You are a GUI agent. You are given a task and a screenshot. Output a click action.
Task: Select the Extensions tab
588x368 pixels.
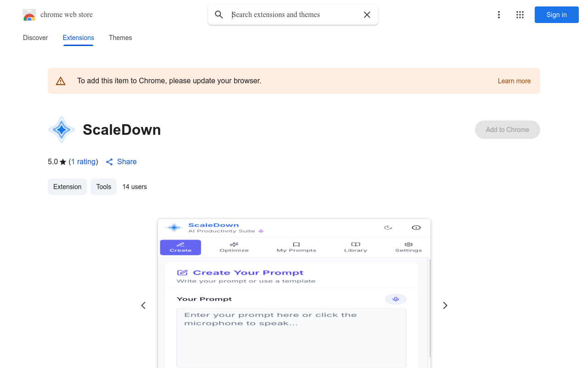click(79, 38)
